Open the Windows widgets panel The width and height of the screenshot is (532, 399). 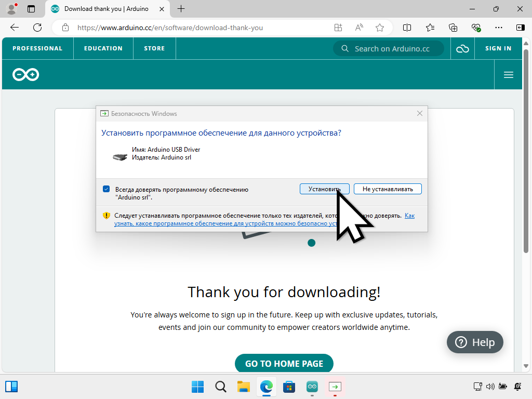click(11, 387)
